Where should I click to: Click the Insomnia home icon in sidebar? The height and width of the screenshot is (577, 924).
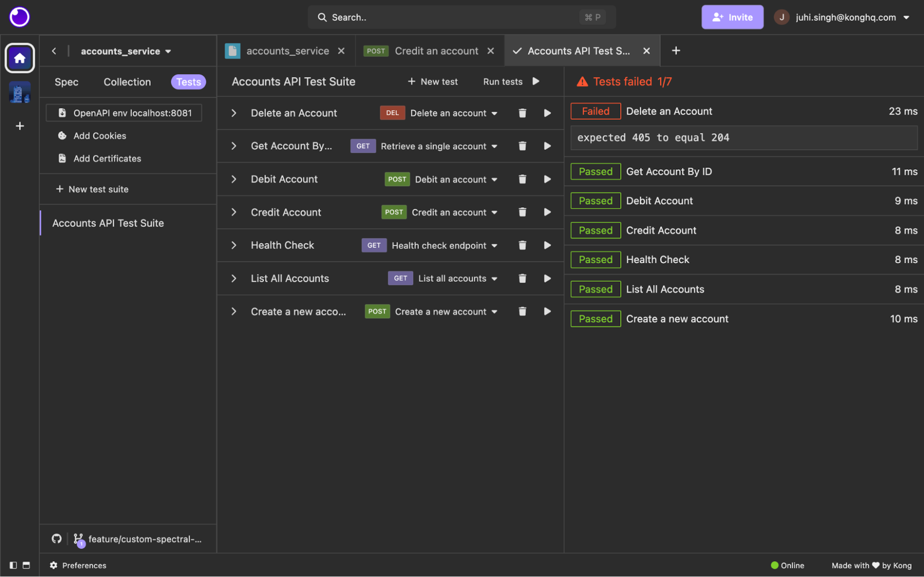[19, 58]
